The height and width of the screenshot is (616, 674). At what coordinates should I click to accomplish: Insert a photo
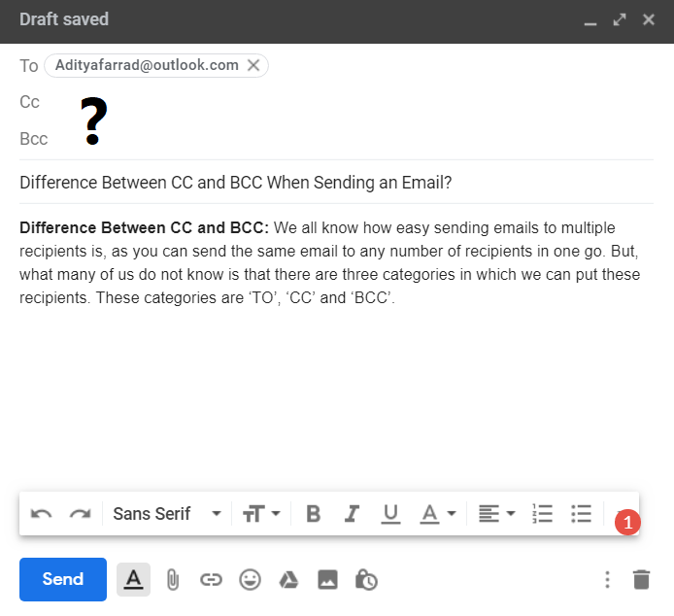(327, 579)
